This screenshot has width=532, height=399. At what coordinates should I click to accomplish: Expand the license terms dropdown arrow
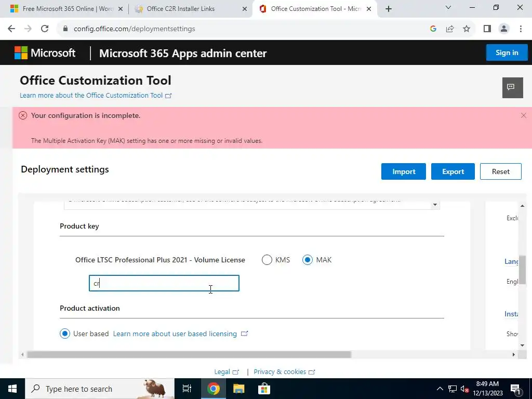[435, 205]
